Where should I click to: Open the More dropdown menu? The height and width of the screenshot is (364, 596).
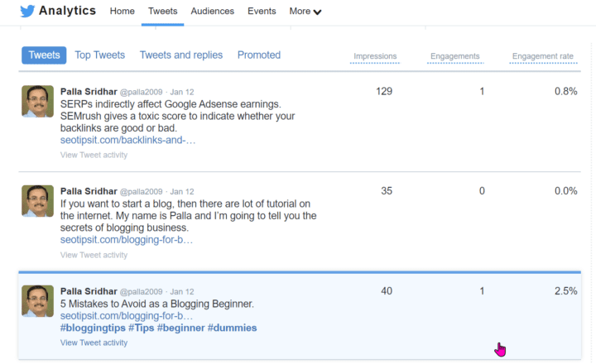click(x=305, y=12)
